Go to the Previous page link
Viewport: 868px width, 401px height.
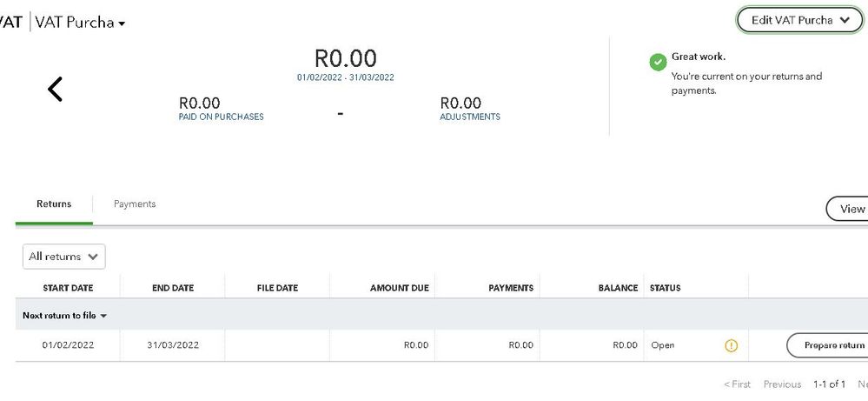782,384
